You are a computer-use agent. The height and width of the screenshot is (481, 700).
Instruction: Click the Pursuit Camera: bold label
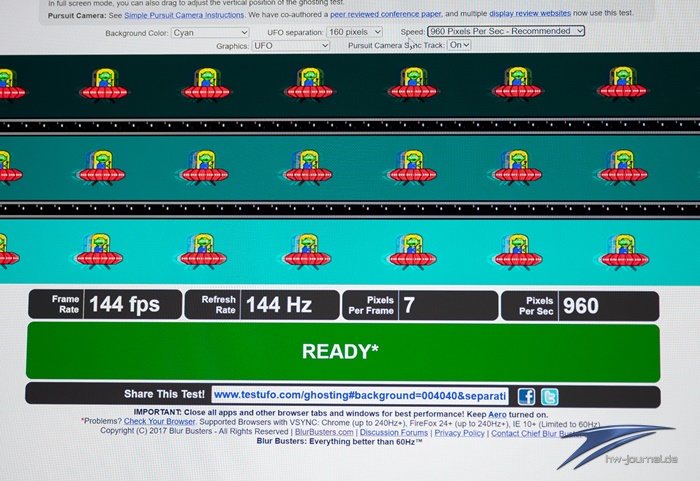coord(77,15)
